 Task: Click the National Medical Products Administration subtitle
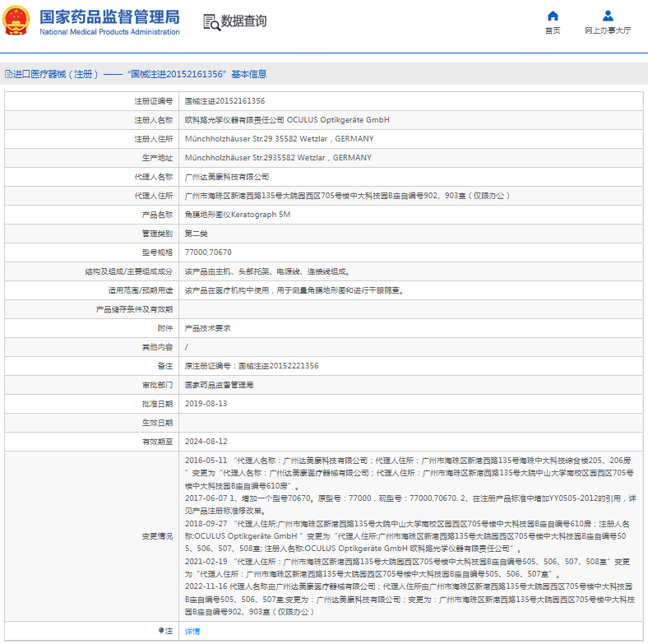click(x=109, y=32)
